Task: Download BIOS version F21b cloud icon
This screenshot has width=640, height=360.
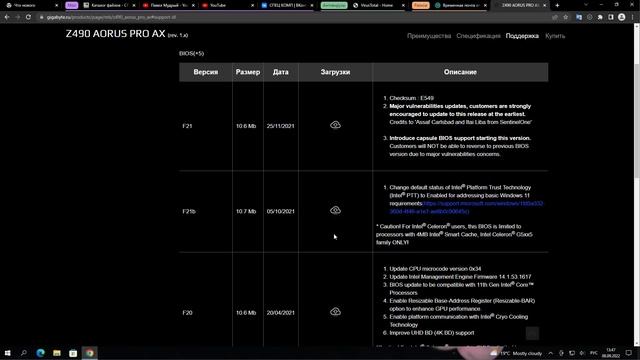Action: tap(335, 210)
